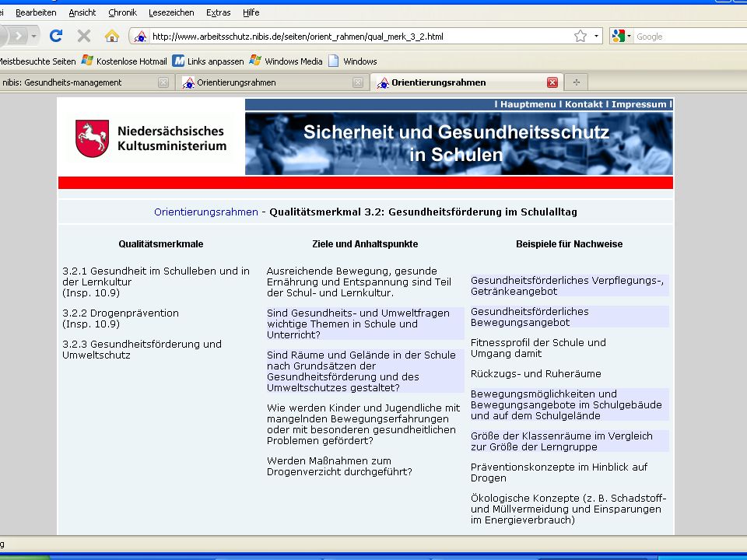
Task: Click the Qualitätsmerkmale column heading
Action: [161, 243]
